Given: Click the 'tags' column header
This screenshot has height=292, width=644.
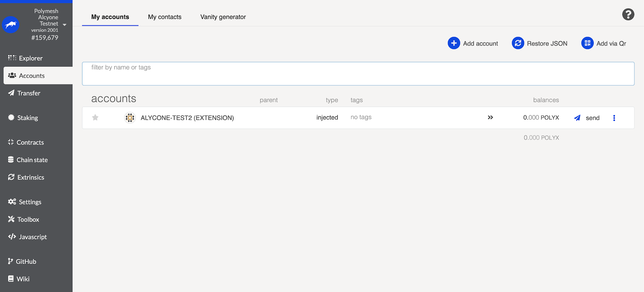Looking at the screenshot, I should (357, 100).
